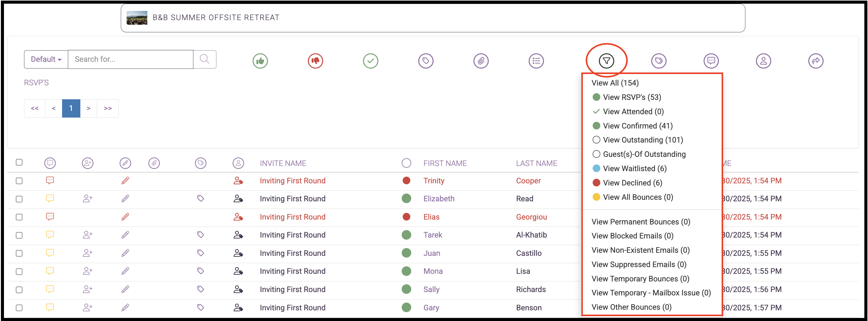Click the single tag toolbar icon
The width and height of the screenshot is (868, 321).
(426, 61)
